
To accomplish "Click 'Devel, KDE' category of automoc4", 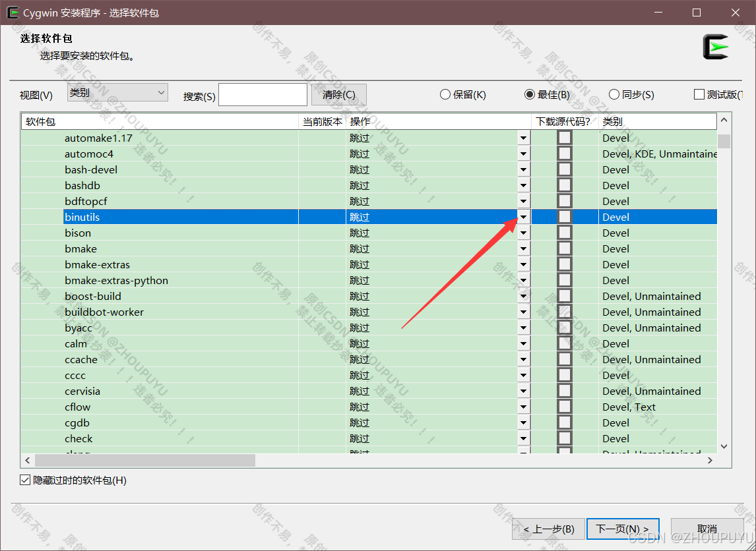I will click(x=629, y=154).
